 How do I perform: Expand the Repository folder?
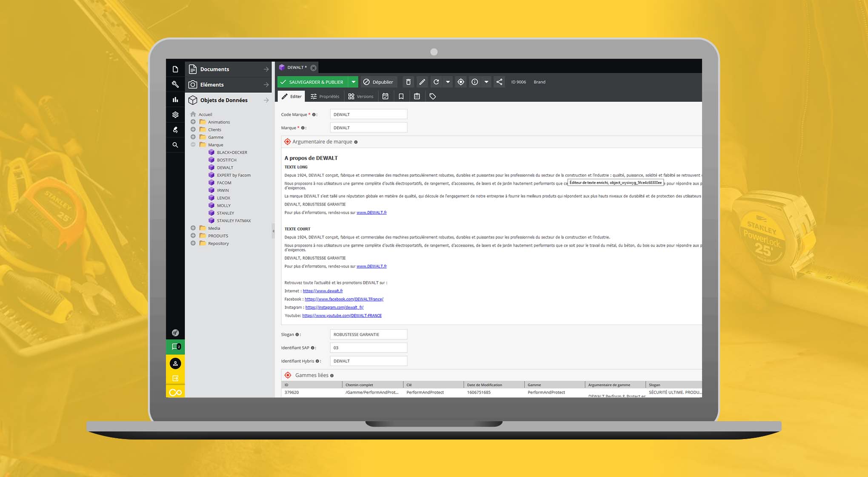pos(193,243)
